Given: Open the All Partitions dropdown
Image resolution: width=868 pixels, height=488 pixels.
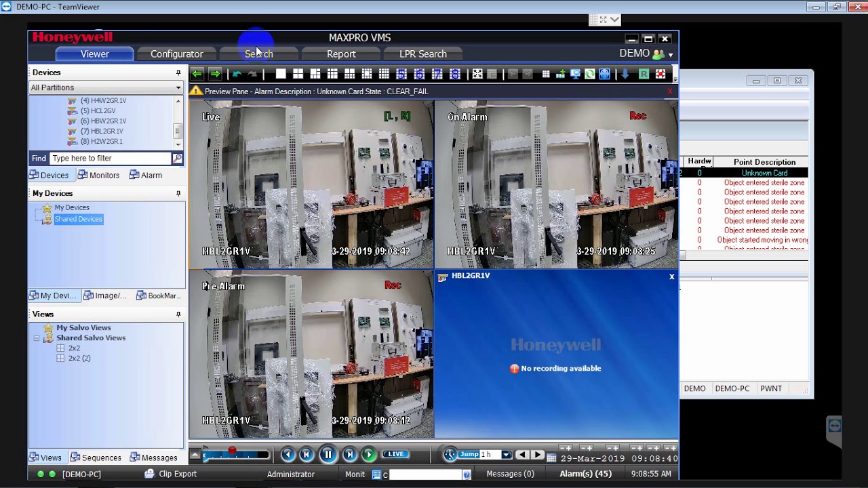Looking at the screenshot, I should [178, 87].
